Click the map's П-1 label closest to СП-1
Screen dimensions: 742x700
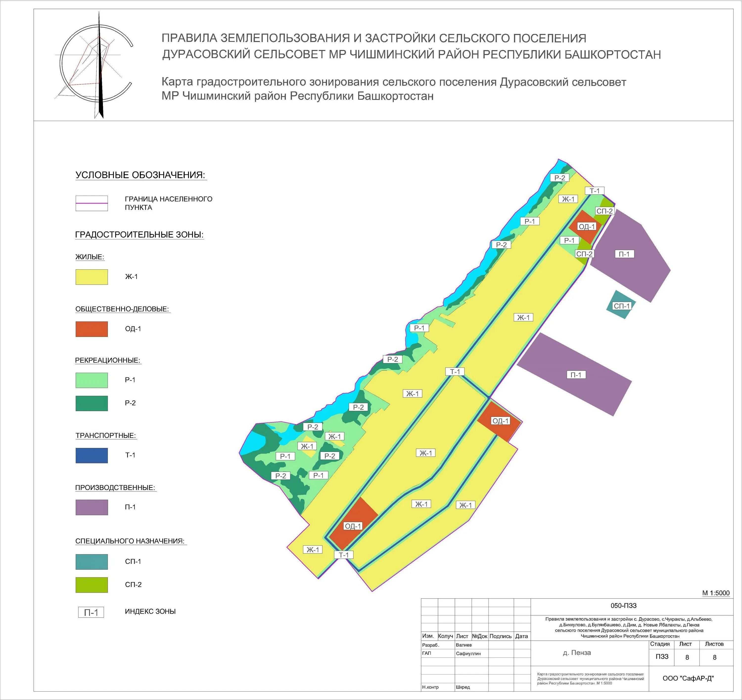[x=624, y=254]
